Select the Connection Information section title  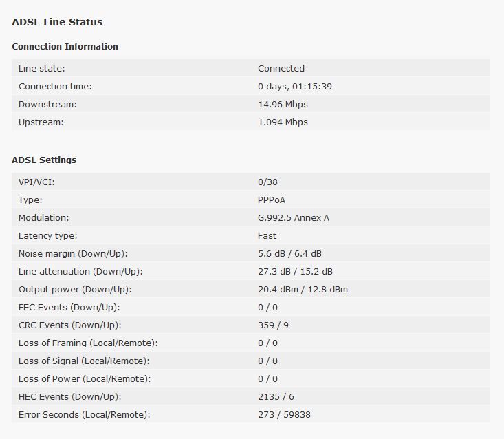pos(65,47)
